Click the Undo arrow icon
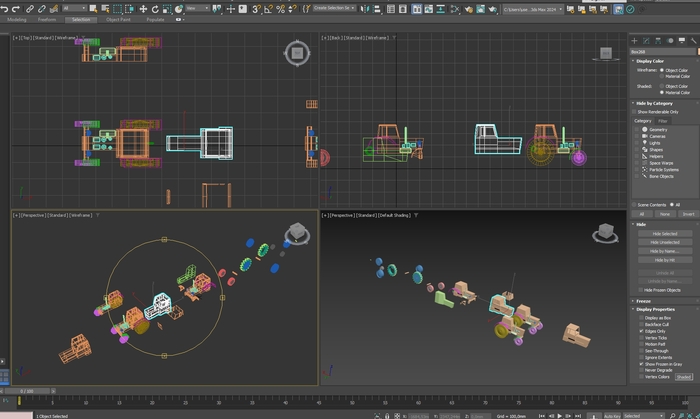Image resolution: width=700 pixels, height=419 pixels. (6, 8)
